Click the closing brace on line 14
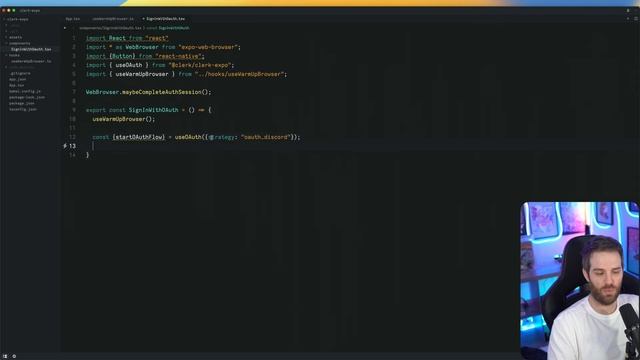The image size is (640, 360). pos(87,155)
